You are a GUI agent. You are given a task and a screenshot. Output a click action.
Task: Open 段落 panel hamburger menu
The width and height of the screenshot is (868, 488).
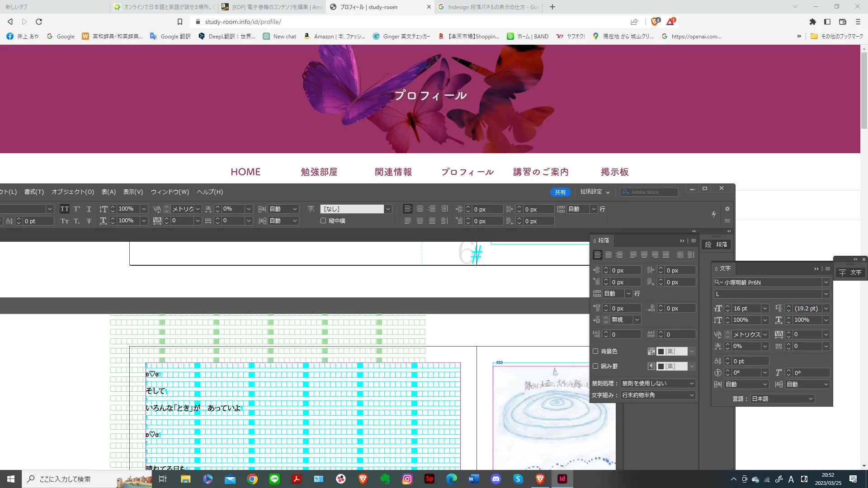pyautogui.click(x=693, y=241)
